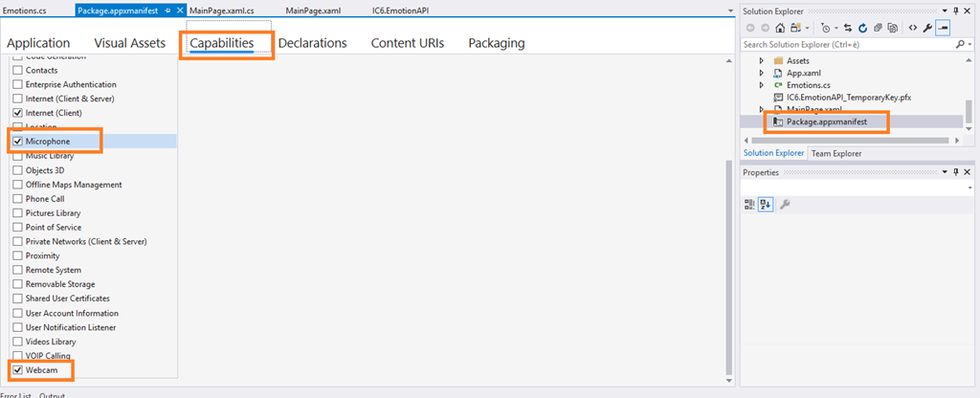
Task: Open Properties via the wrench icon in Solution Explorer
Action: point(927,28)
